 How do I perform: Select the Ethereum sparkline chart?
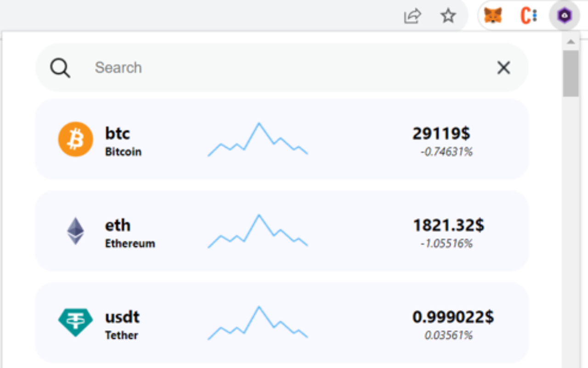tap(258, 231)
